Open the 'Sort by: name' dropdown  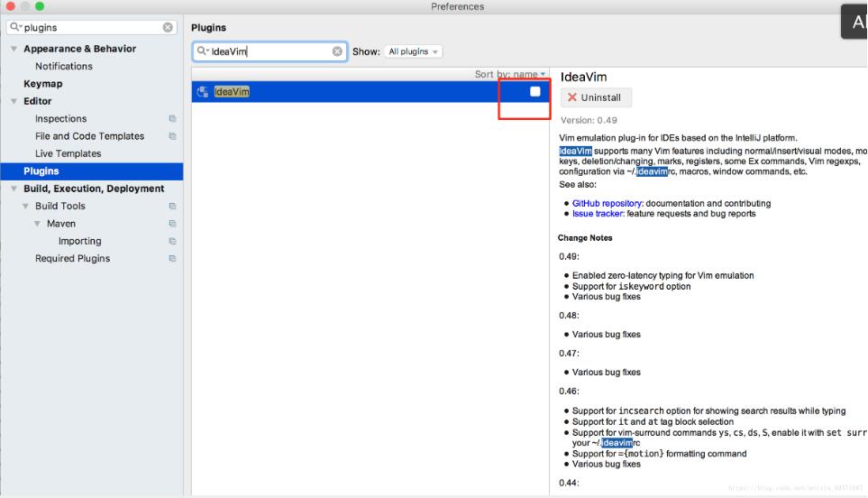pyautogui.click(x=510, y=74)
